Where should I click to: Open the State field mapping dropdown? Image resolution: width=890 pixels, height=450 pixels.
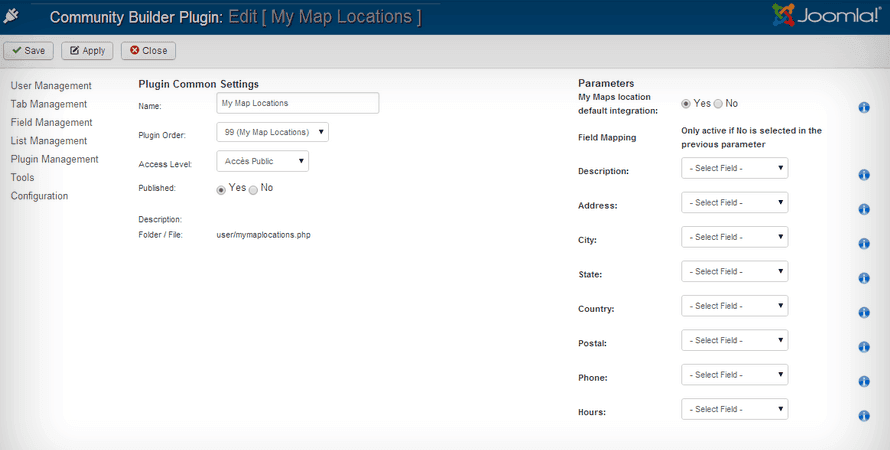click(x=734, y=271)
